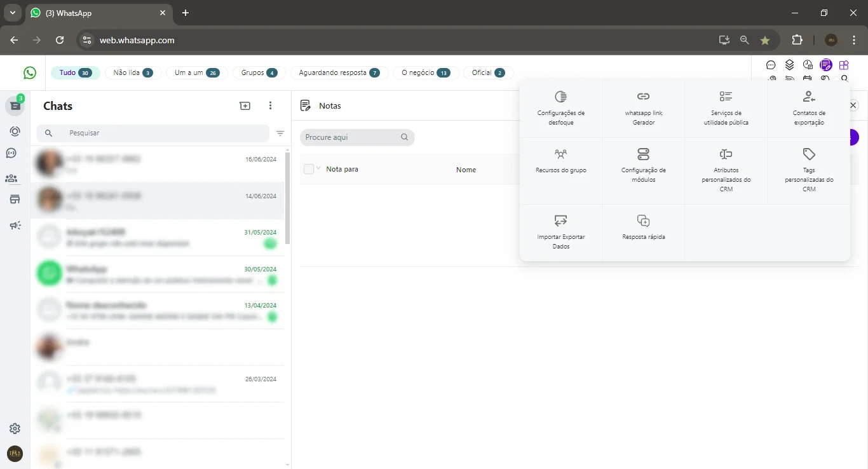Screen dimensions: 868x469
Task: Open Tags personalizadas do CRM
Action: pyautogui.click(x=808, y=170)
